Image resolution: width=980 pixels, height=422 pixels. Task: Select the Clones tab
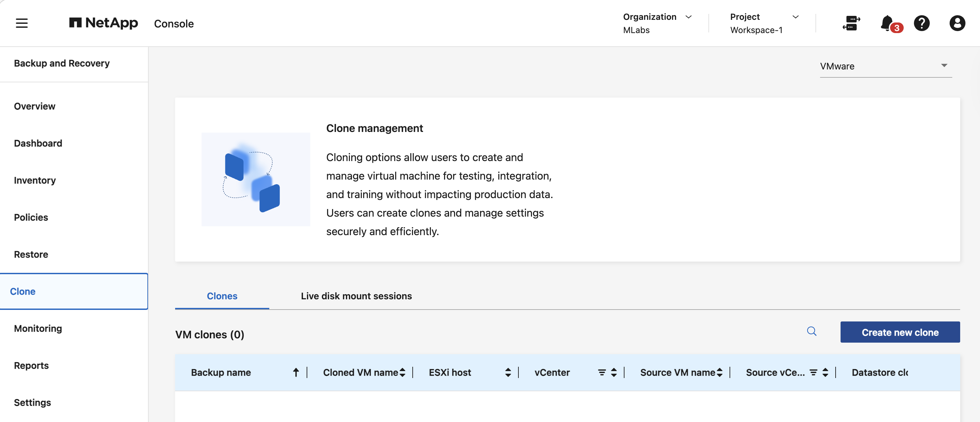point(222,296)
